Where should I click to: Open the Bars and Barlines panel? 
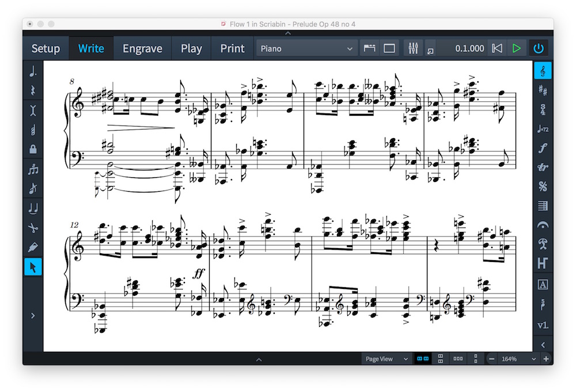point(543,206)
